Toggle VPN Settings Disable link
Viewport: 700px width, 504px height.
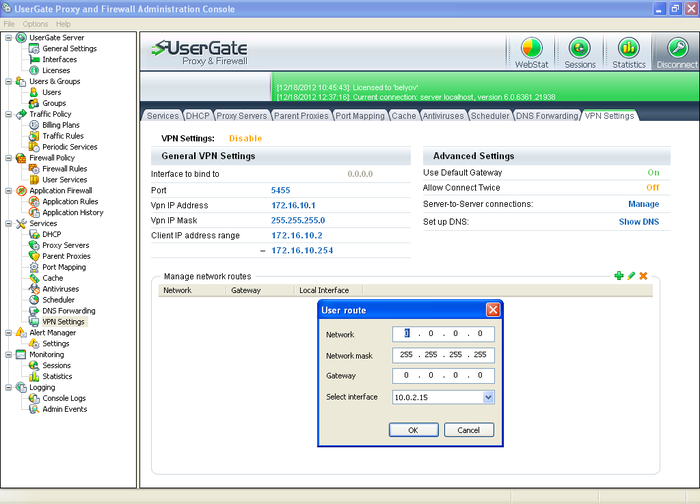[246, 138]
